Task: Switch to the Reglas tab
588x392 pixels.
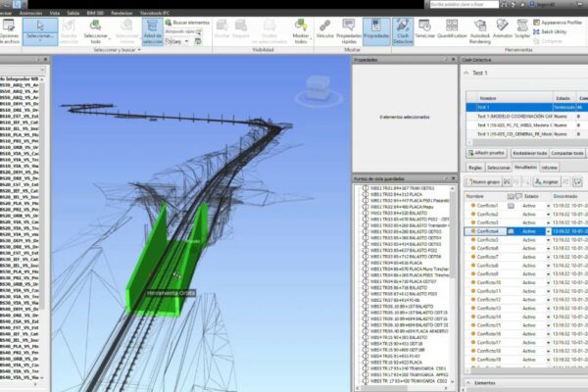Action: pyautogui.click(x=474, y=168)
